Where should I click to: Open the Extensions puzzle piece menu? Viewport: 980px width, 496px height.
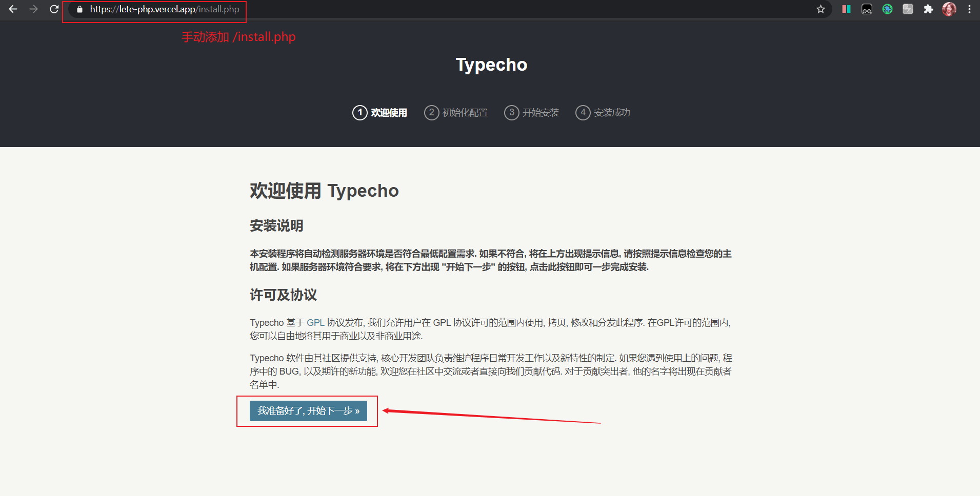pyautogui.click(x=928, y=9)
